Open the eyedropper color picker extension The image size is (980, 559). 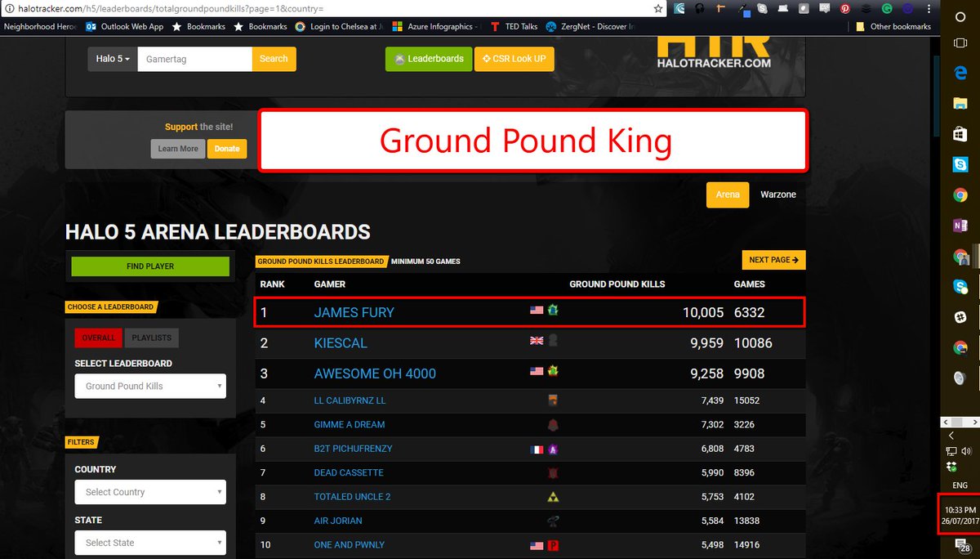tap(743, 9)
